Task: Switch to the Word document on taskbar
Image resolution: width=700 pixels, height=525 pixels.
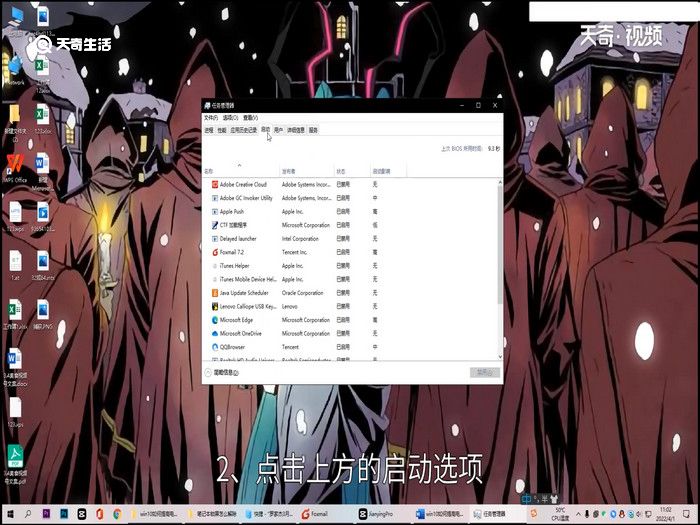Action: tap(440, 514)
